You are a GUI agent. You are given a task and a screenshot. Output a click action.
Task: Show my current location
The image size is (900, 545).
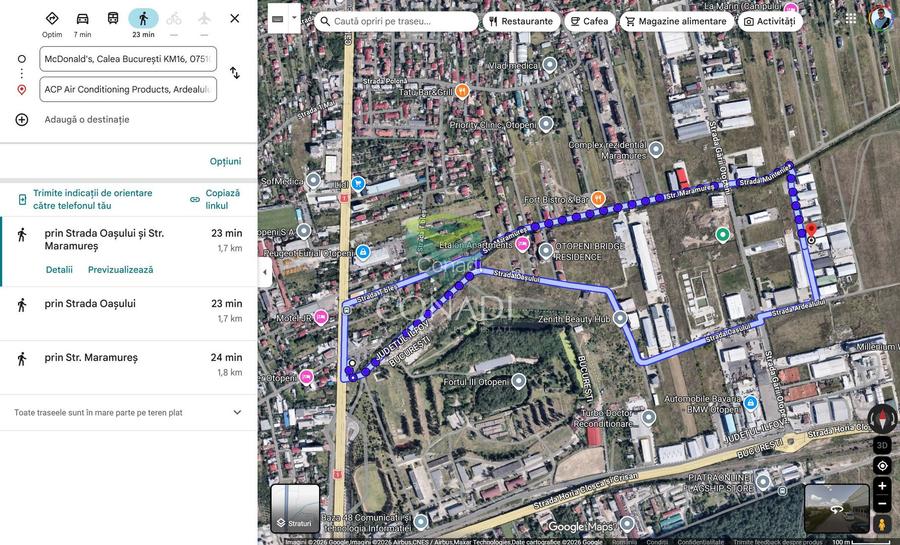point(882,465)
